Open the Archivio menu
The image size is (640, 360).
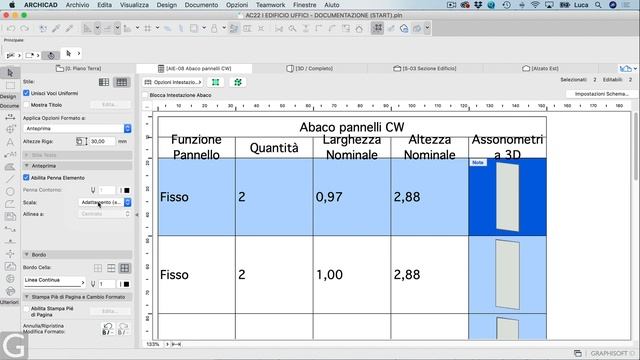tap(77, 5)
